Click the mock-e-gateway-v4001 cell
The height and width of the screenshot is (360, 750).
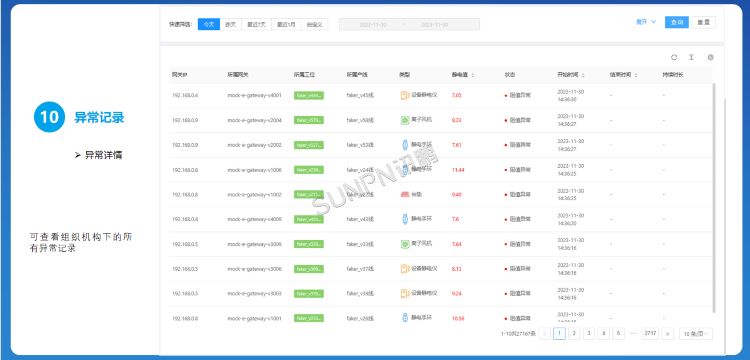click(x=254, y=95)
